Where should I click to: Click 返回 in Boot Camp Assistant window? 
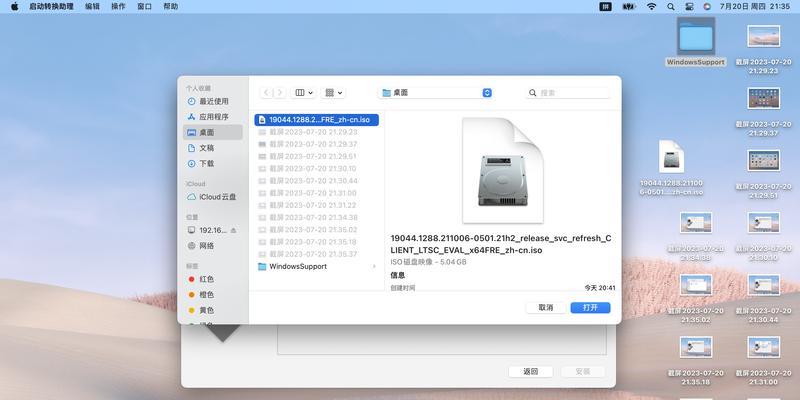(x=531, y=371)
